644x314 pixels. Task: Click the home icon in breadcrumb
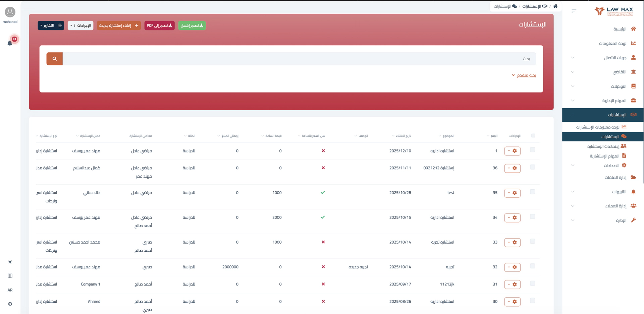tap(555, 6)
